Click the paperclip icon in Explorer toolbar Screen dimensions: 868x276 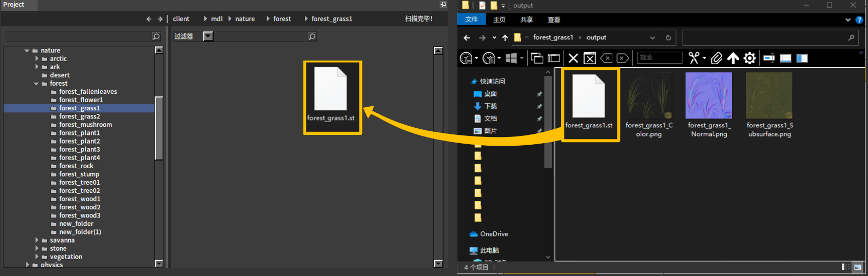pyautogui.click(x=717, y=58)
